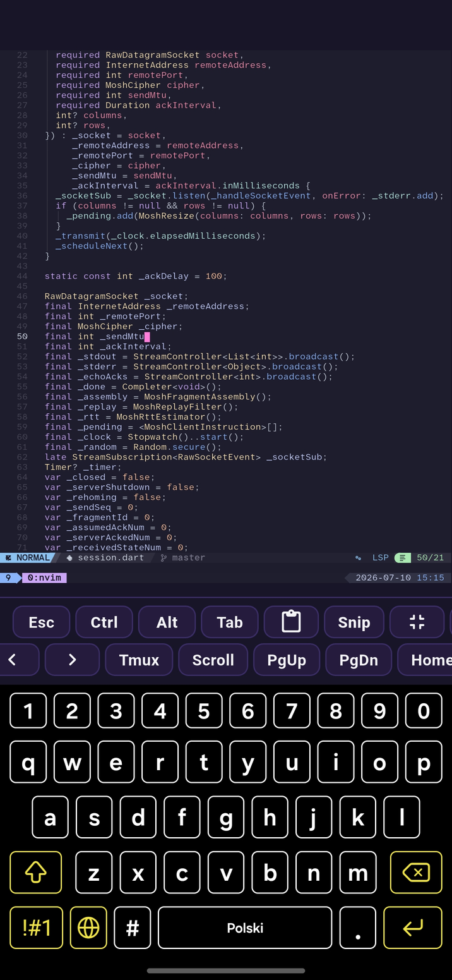
Task: Tap the number 8 key
Action: [336, 711]
